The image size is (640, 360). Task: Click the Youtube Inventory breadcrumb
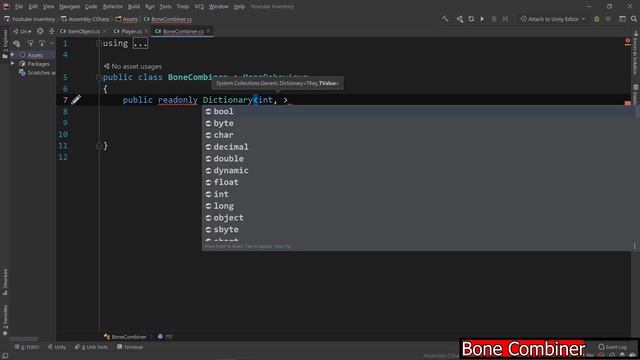click(x=29, y=19)
